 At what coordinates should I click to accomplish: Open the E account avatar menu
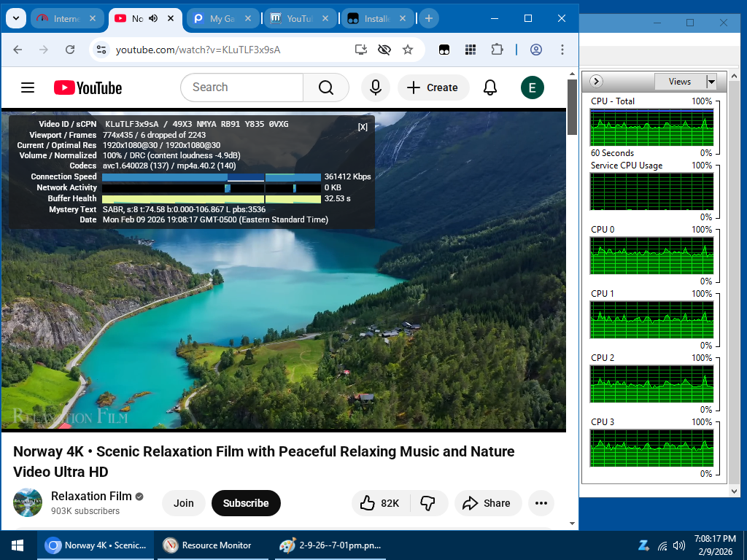point(532,87)
